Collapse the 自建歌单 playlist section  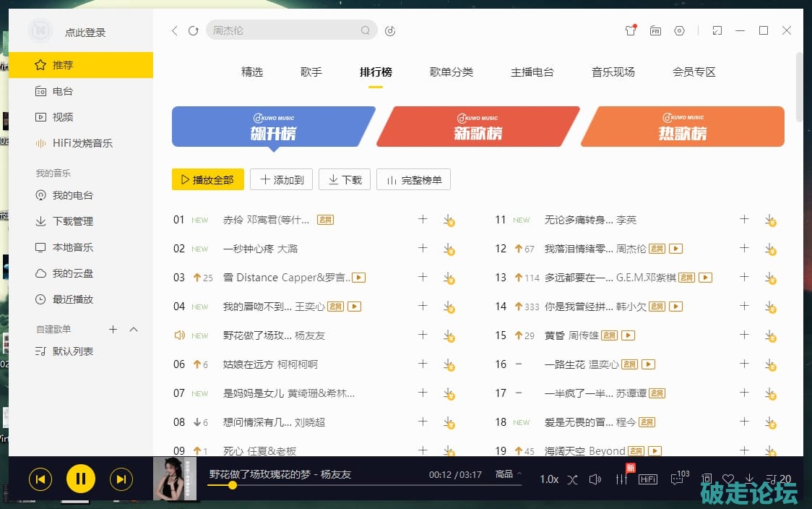click(x=134, y=330)
